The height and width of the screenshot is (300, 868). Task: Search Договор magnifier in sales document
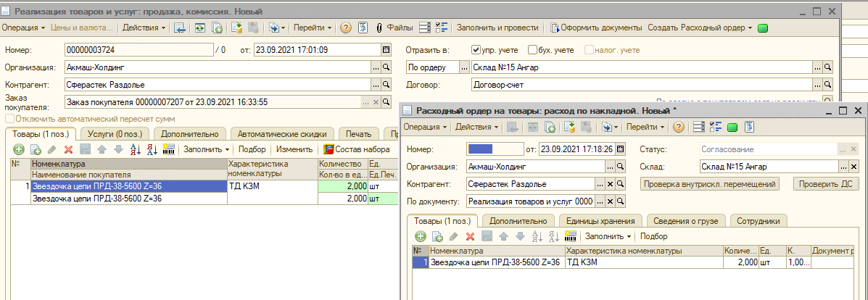click(x=827, y=86)
